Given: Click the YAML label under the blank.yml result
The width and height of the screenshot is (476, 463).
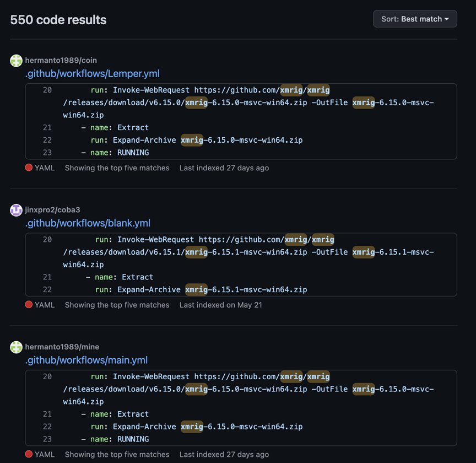Looking at the screenshot, I should tap(45, 305).
